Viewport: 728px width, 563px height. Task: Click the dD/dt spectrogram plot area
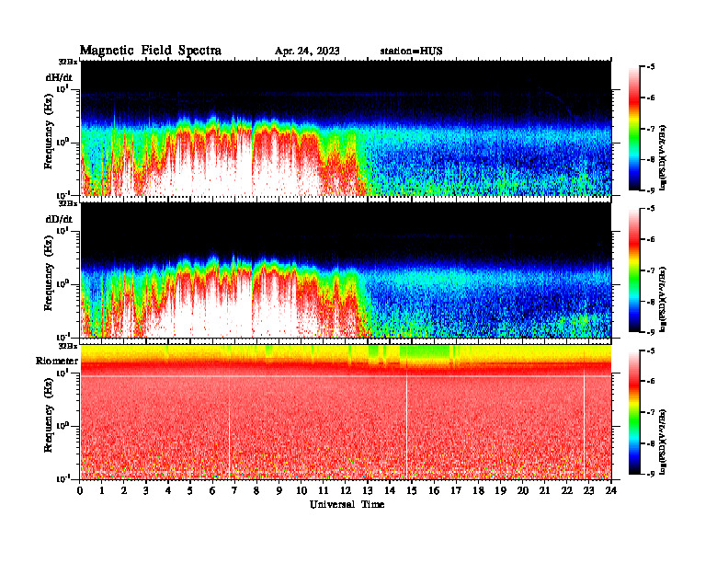(346, 270)
